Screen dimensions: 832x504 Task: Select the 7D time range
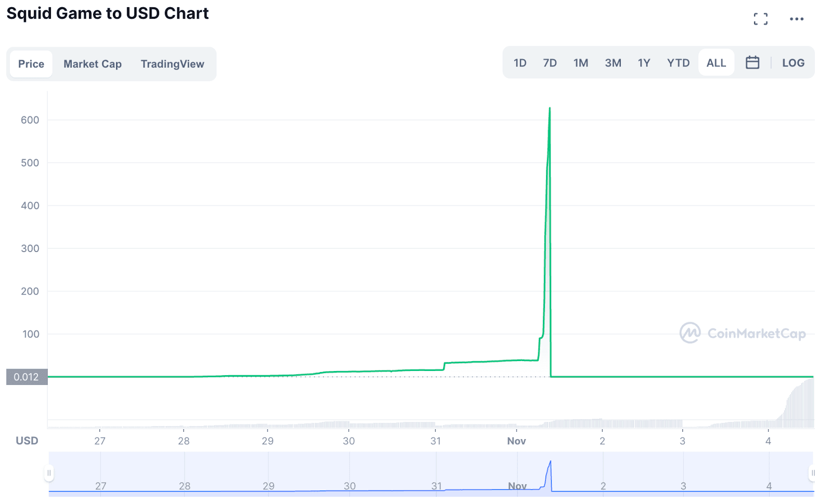[x=550, y=63]
